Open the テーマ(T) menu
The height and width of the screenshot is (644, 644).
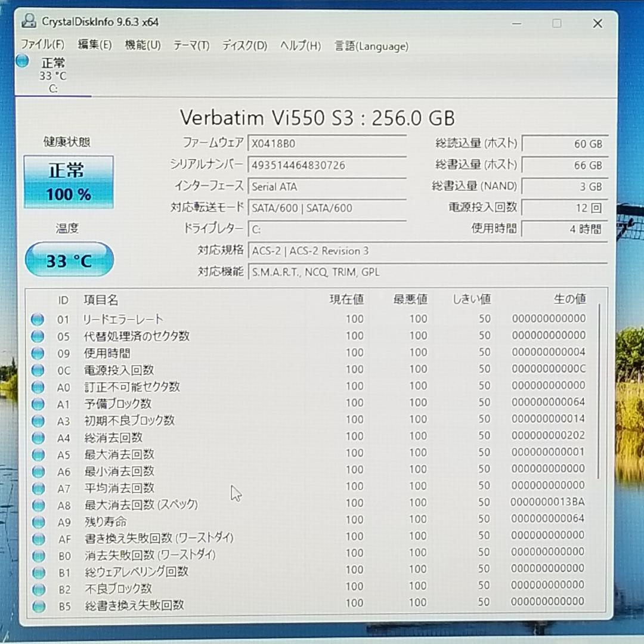tap(192, 45)
